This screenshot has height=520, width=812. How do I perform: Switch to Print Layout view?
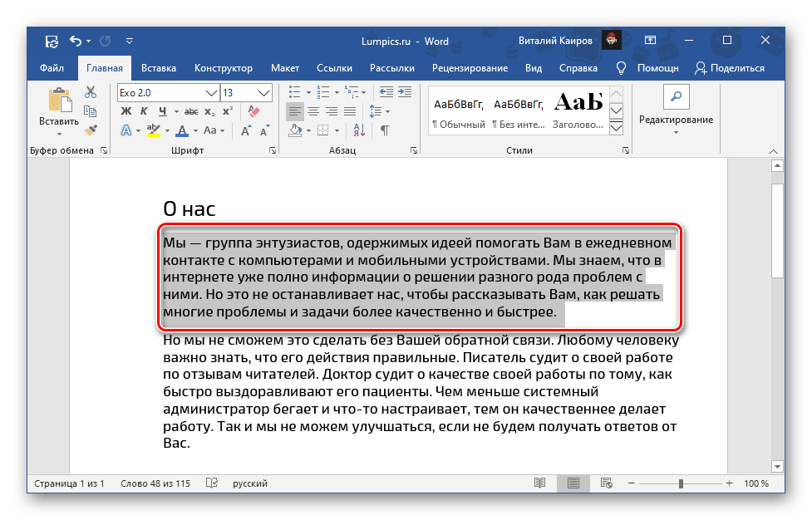pos(573,483)
